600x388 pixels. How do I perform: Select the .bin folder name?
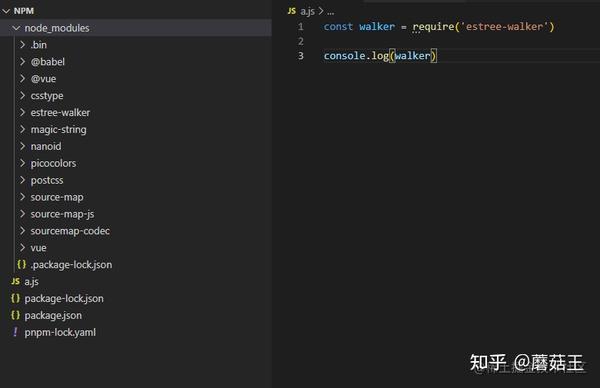coord(39,45)
